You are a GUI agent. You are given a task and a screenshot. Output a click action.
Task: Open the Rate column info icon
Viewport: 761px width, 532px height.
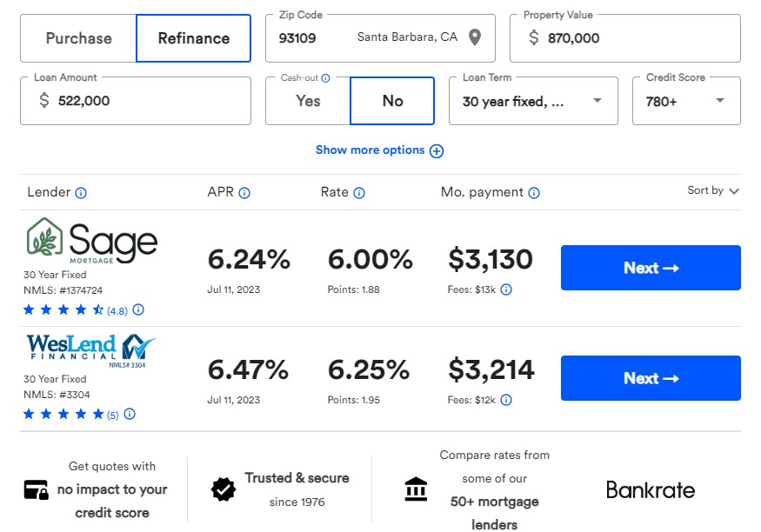click(359, 193)
